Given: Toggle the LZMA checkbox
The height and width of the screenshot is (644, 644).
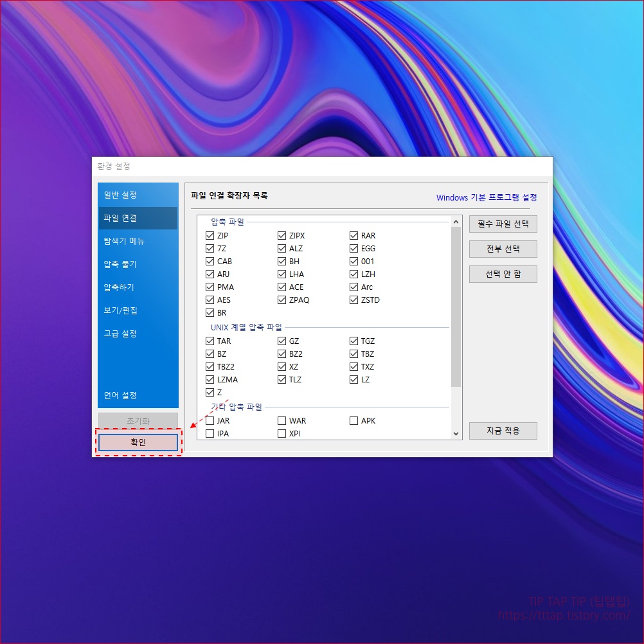Looking at the screenshot, I should coord(210,379).
